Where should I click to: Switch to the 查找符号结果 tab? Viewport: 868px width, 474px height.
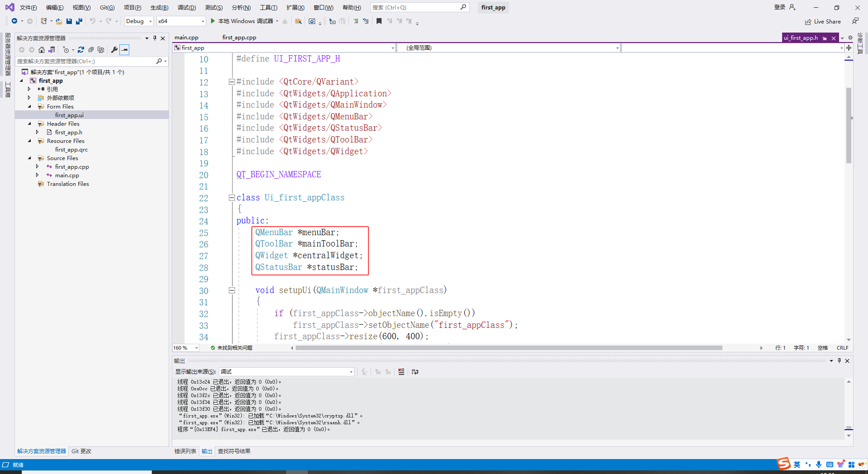pos(234,451)
